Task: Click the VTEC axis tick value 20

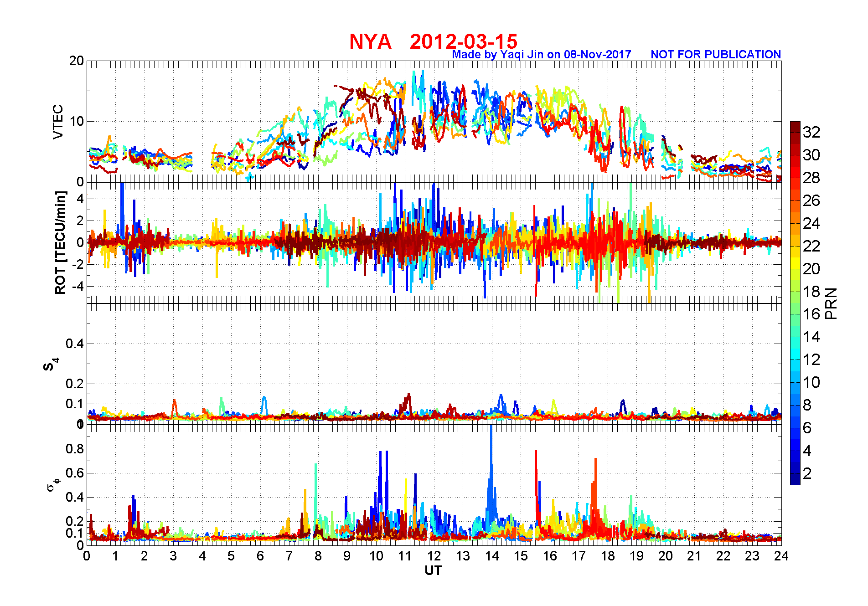Action: click(x=77, y=61)
